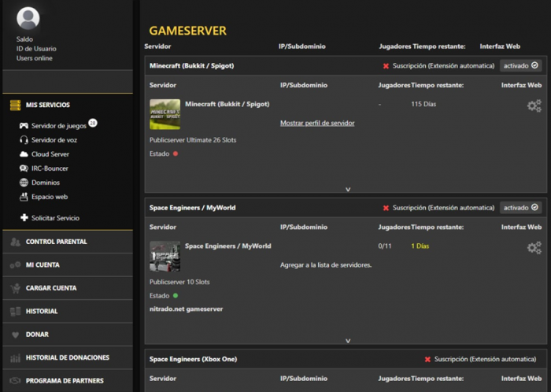
Task: Click the Control Parental people icon
Action: (15, 242)
